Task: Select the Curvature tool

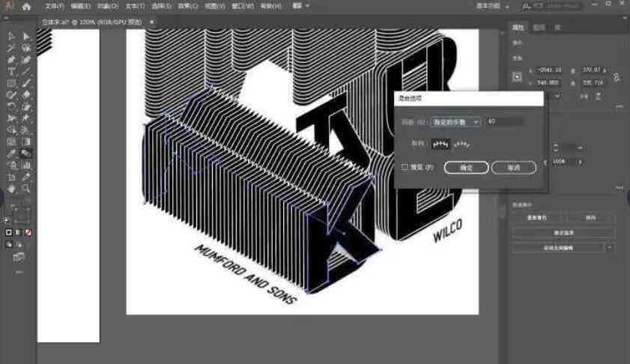Action: click(x=26, y=60)
